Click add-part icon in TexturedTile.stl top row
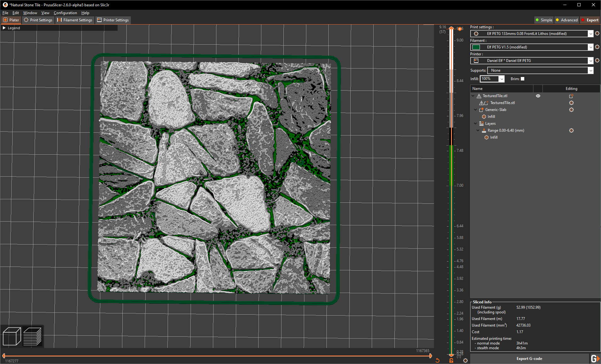 571,96
